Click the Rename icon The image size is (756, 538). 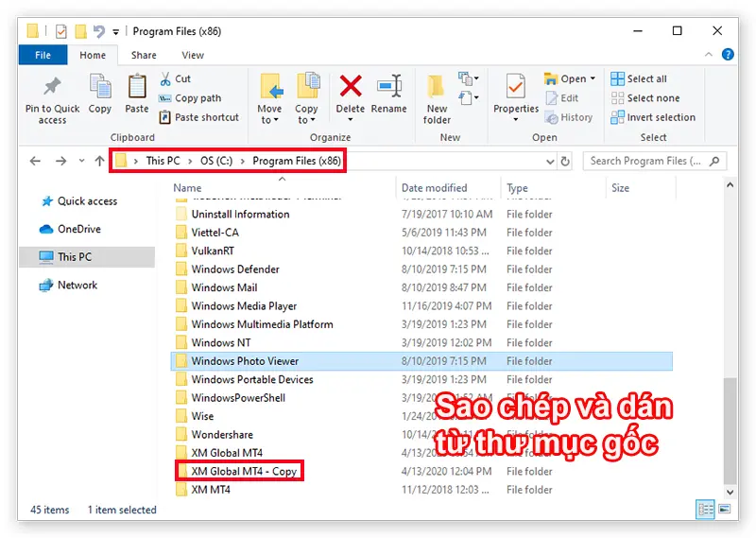389,86
